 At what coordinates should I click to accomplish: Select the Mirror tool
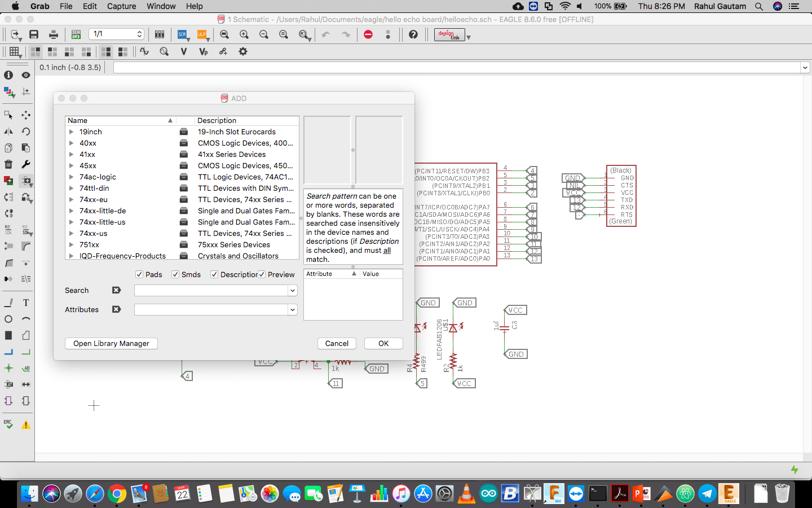click(8, 131)
